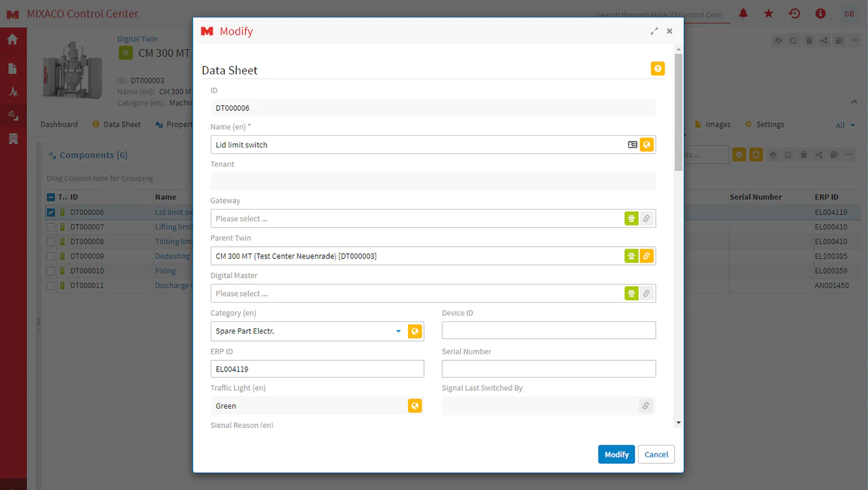The height and width of the screenshot is (490, 868).
Task: Follow the Parent Twin orange link icon
Action: click(x=647, y=256)
